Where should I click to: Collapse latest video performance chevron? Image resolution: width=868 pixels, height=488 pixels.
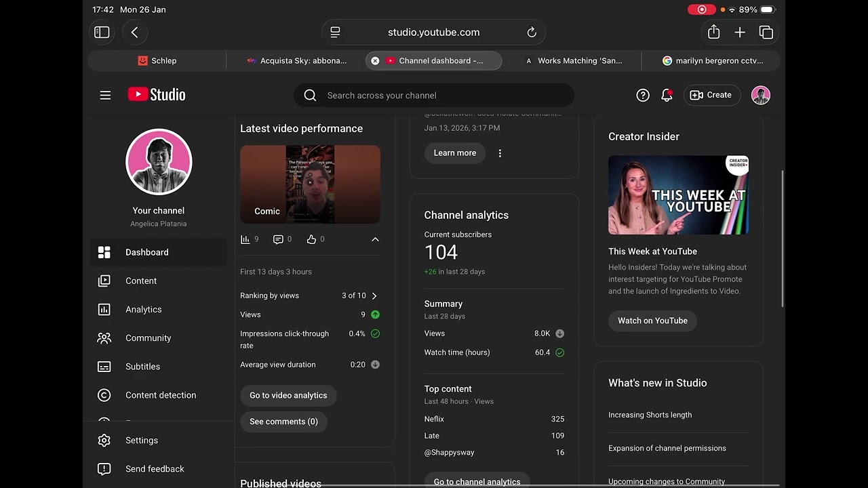tap(375, 239)
